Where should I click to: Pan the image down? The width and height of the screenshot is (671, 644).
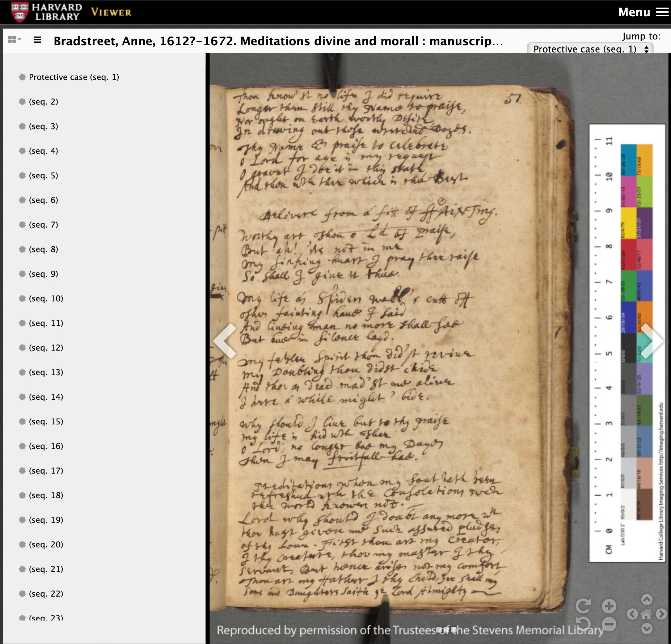coord(647,628)
